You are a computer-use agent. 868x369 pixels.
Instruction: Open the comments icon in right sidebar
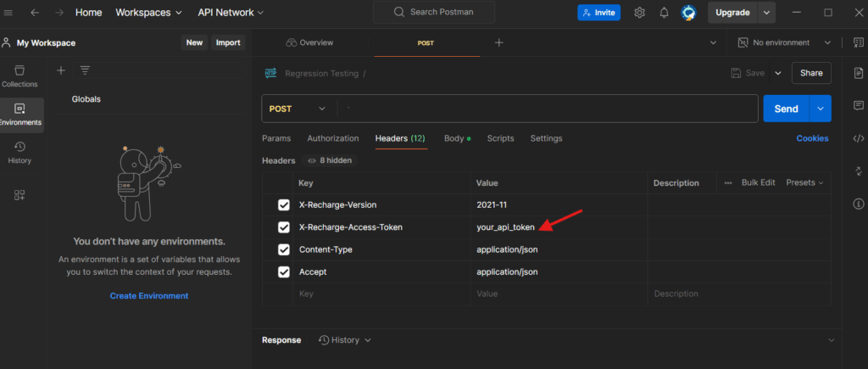click(859, 105)
